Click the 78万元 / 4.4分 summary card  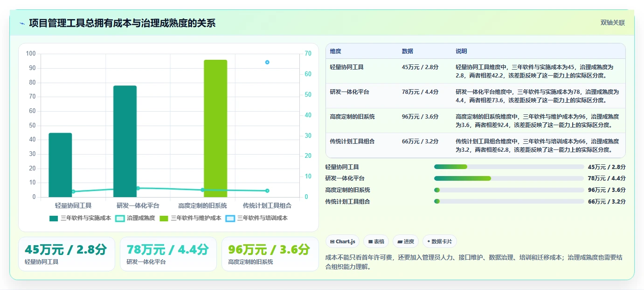pyautogui.click(x=168, y=254)
